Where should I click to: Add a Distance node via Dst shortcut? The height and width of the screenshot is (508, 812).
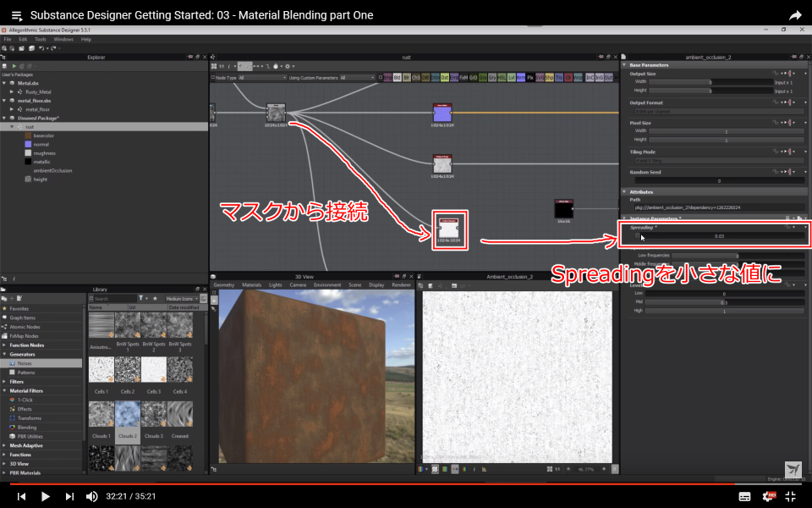[444, 78]
